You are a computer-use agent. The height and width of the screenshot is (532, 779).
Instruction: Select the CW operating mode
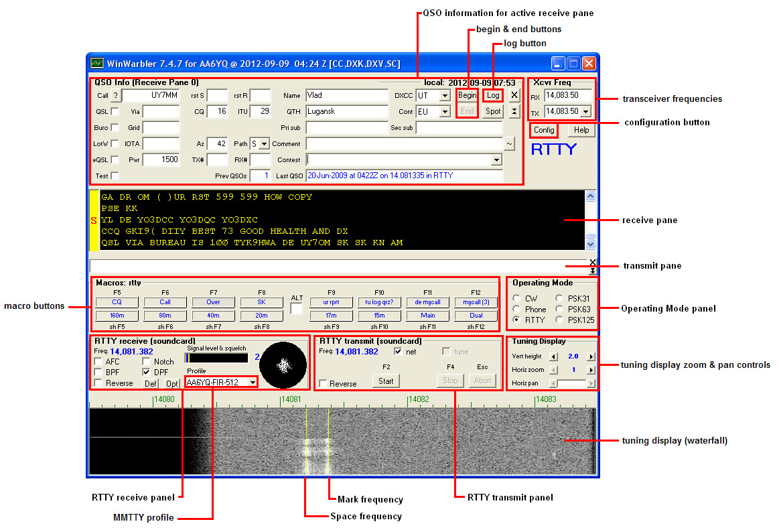[x=516, y=299]
